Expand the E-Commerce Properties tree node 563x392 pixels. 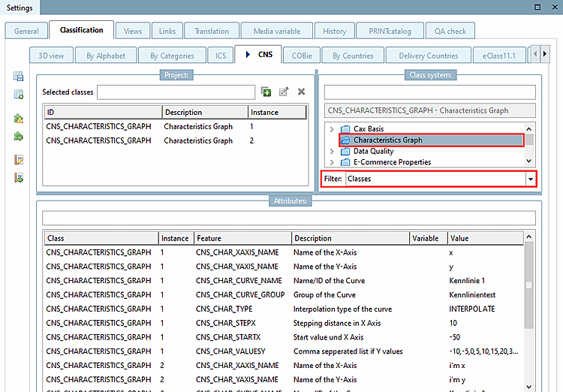(332, 162)
